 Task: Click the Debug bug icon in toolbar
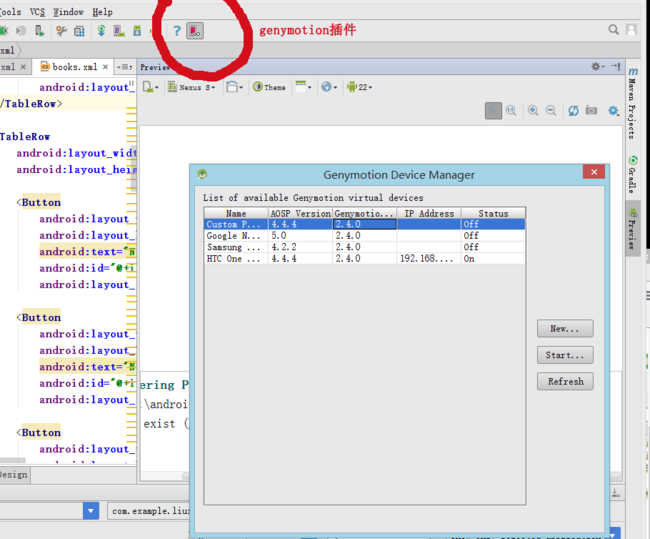(4, 31)
